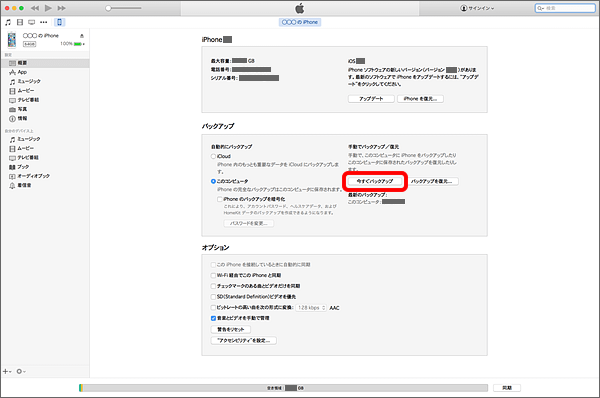This screenshot has height=398, width=600.
Task: Click the 同期 (Sync) button at the bottom
Action: [x=507, y=388]
